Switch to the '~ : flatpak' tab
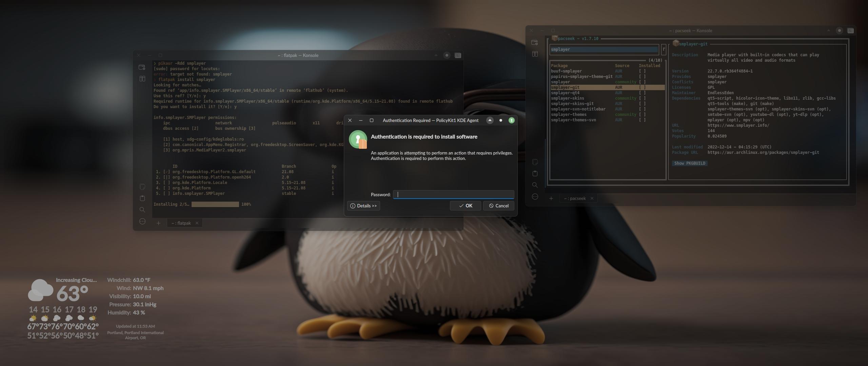Viewport: 868px width, 366px height. (x=181, y=223)
